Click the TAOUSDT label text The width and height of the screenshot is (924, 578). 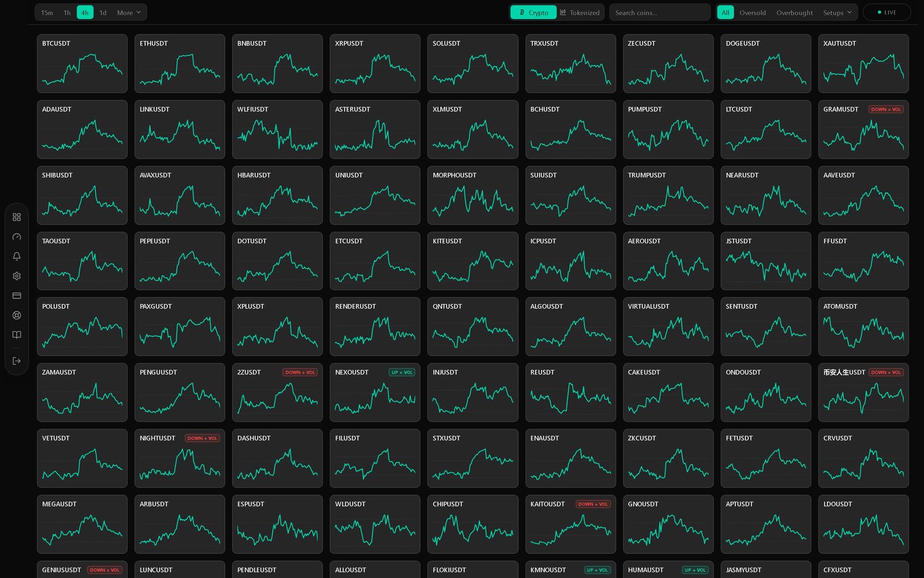pos(56,241)
